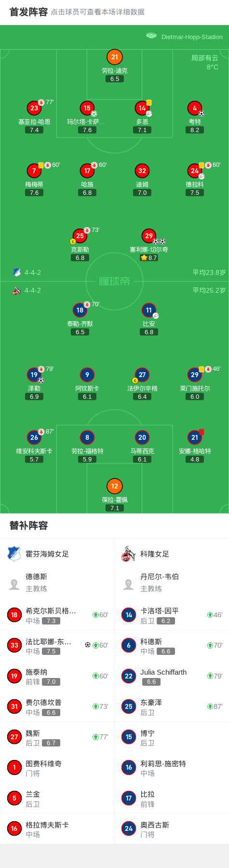The height and width of the screenshot is (868, 229).
Task: Open substitute 希克尔斯贝格 number 18 row
Action: click(x=57, y=615)
